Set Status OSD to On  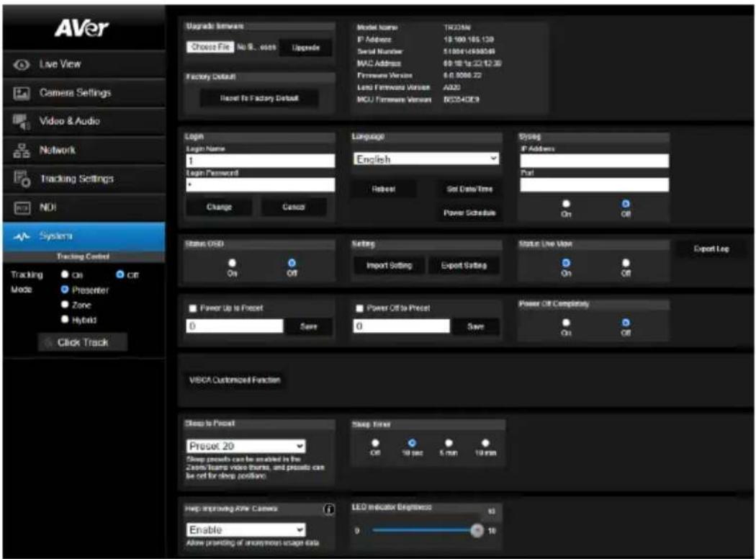233,263
